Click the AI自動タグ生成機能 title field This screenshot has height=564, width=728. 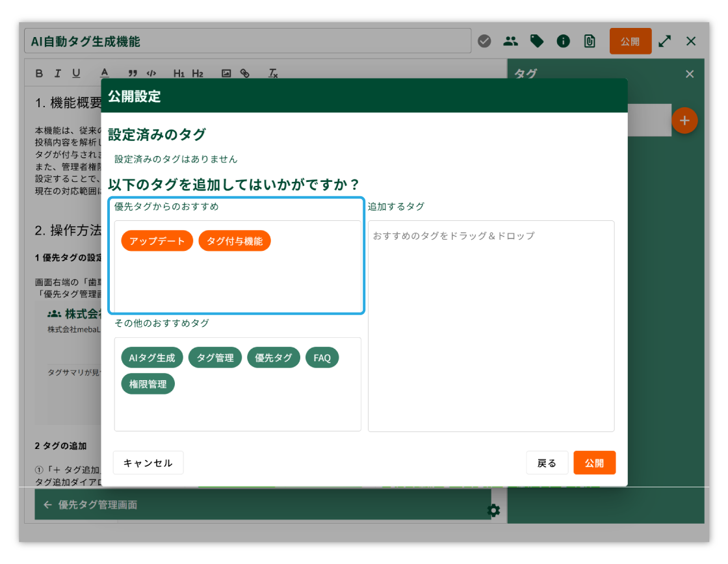pyautogui.click(x=247, y=42)
